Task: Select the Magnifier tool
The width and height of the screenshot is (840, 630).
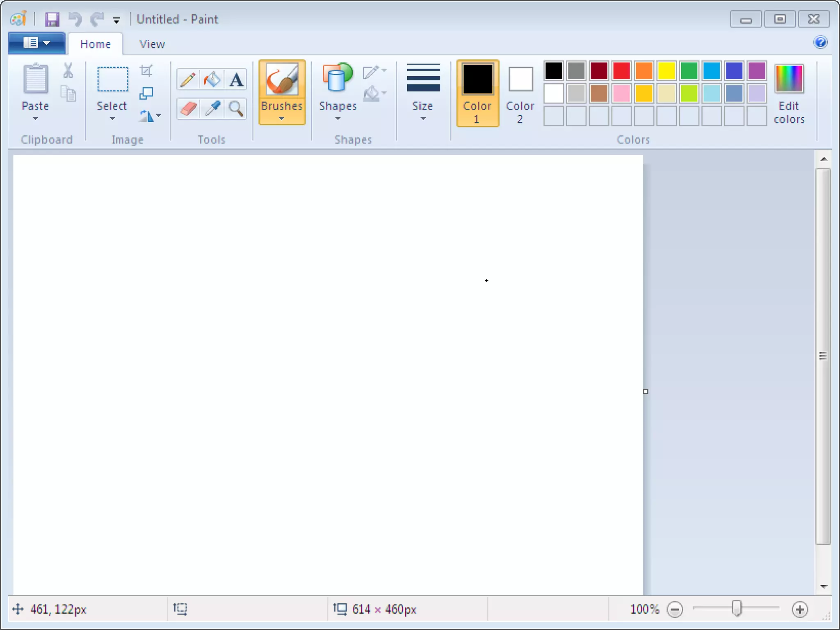Action: pos(236,109)
